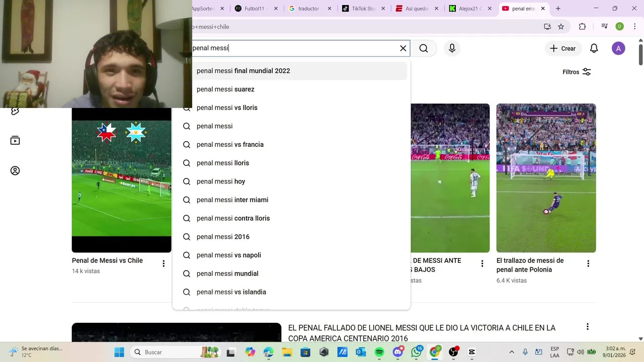644x362 pixels.
Task: Choose suggestion 'penal messi hoy'
Action: pyautogui.click(x=291, y=182)
